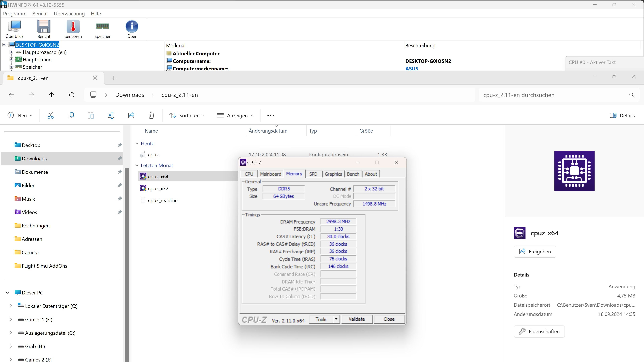644x362 pixels.
Task: Expand Lokaler Datenträger (C:) in sidebar
Action: click(x=11, y=306)
